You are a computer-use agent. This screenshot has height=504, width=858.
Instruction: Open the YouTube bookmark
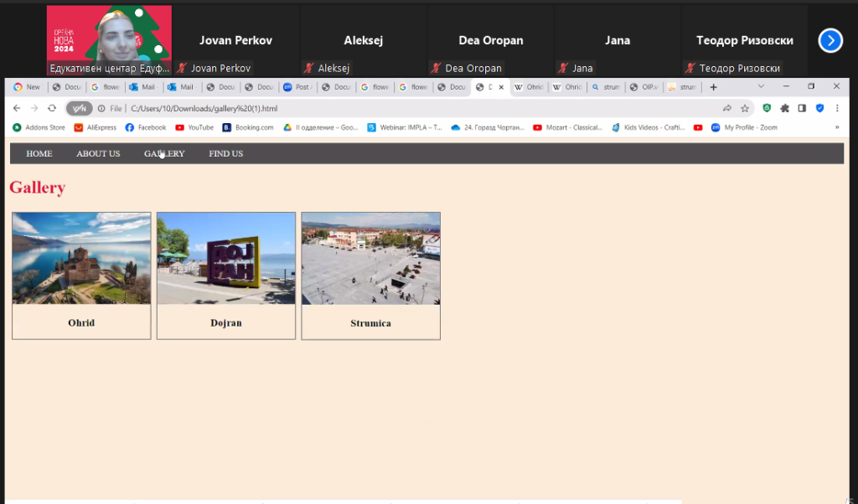click(x=194, y=127)
